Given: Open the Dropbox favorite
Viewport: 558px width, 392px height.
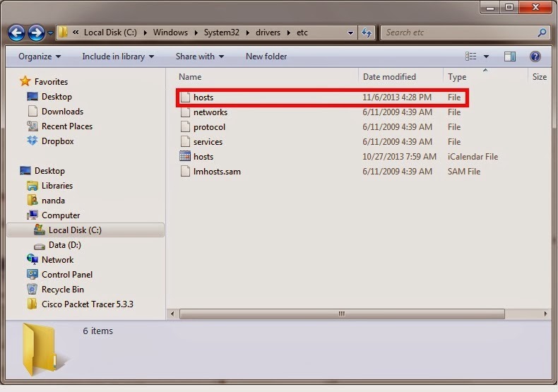Looking at the screenshot, I should [50, 141].
